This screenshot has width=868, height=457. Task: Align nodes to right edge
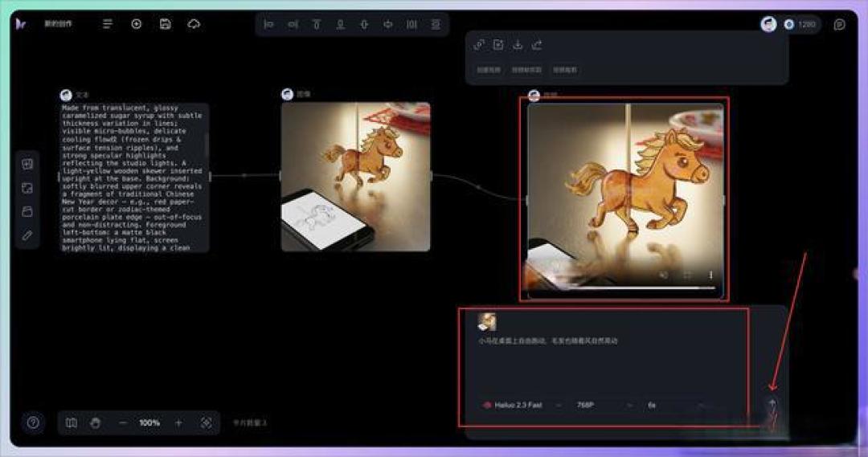(x=293, y=24)
